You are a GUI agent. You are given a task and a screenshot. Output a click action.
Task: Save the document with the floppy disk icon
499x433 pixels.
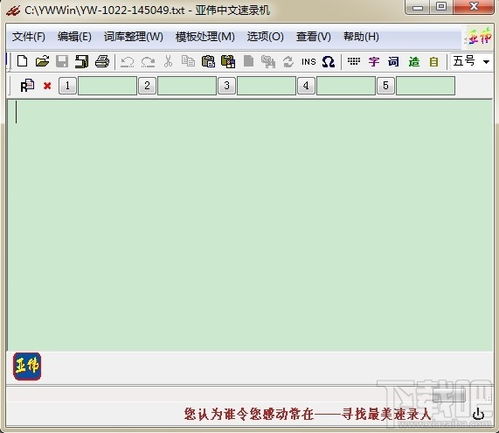point(62,62)
